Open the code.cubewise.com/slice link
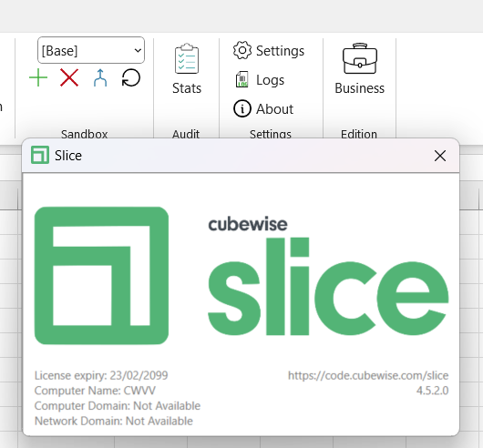483x448 pixels. [368, 375]
